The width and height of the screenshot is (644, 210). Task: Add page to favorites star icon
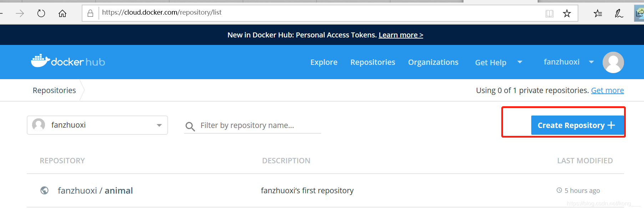[567, 14]
